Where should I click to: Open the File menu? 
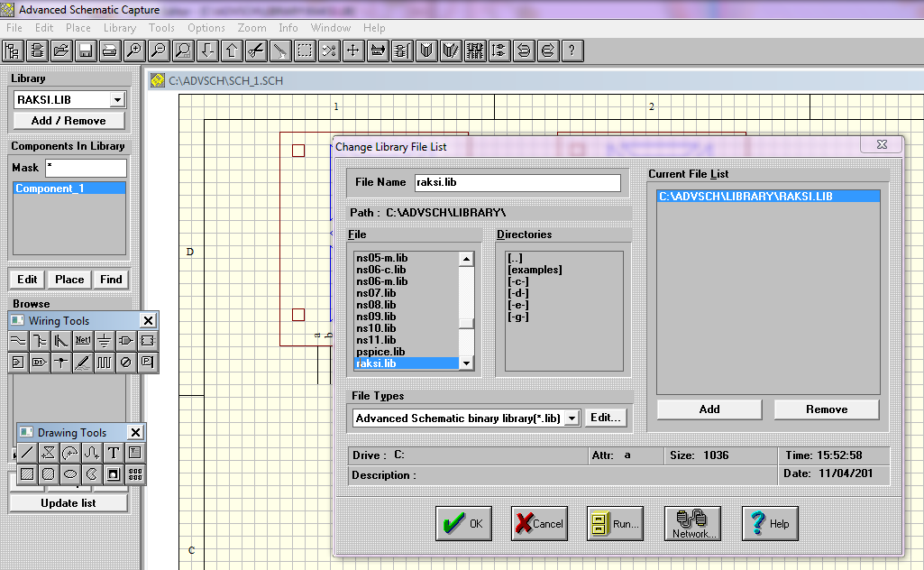click(x=14, y=28)
